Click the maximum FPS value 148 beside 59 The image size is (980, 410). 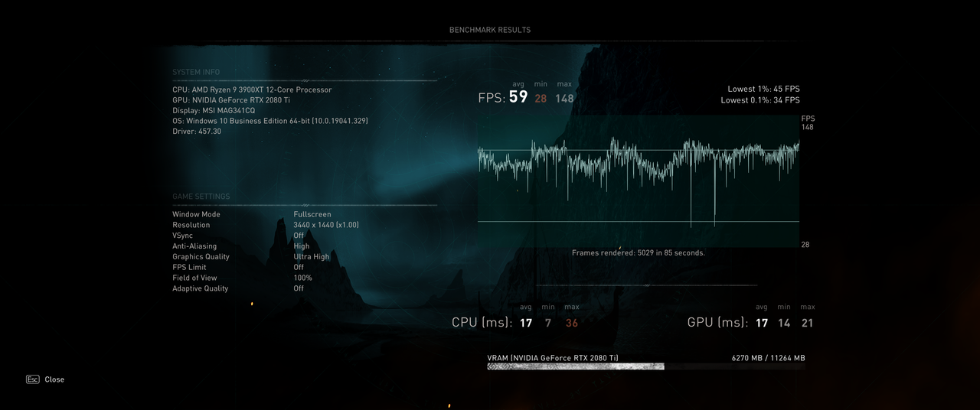pyautogui.click(x=565, y=98)
